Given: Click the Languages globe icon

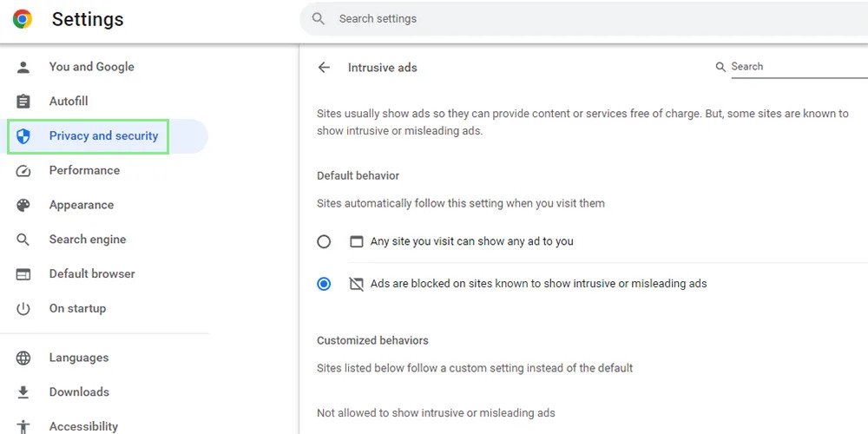Looking at the screenshot, I should [x=23, y=358].
